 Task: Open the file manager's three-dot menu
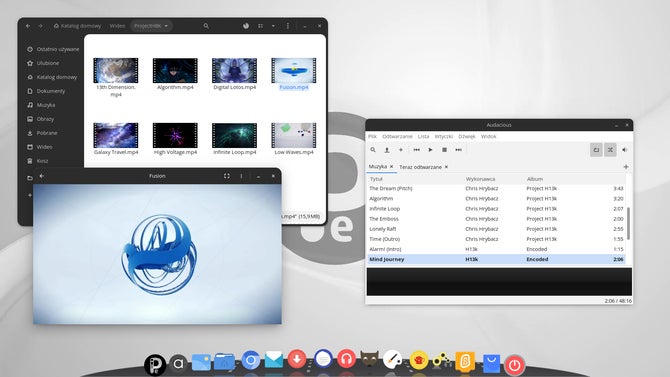(288, 26)
